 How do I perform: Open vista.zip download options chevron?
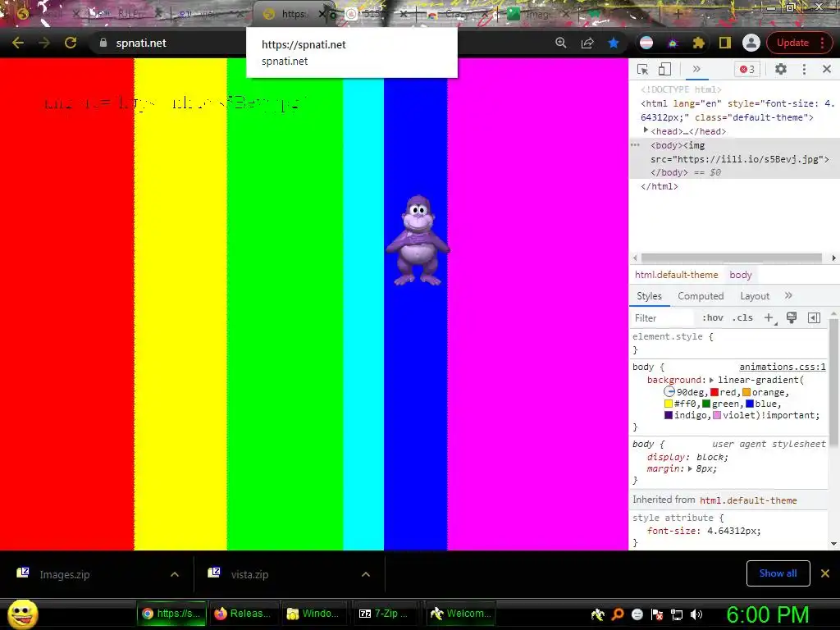pyautogui.click(x=366, y=574)
